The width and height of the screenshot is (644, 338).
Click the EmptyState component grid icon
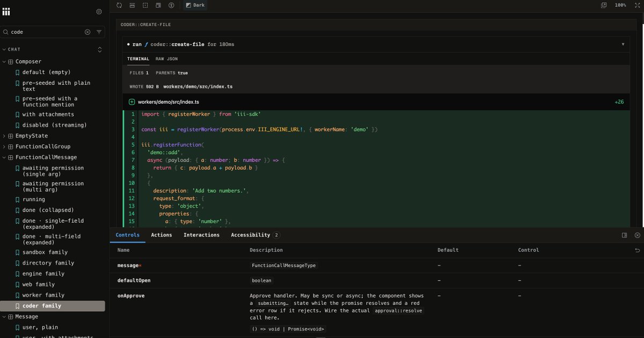(x=11, y=136)
